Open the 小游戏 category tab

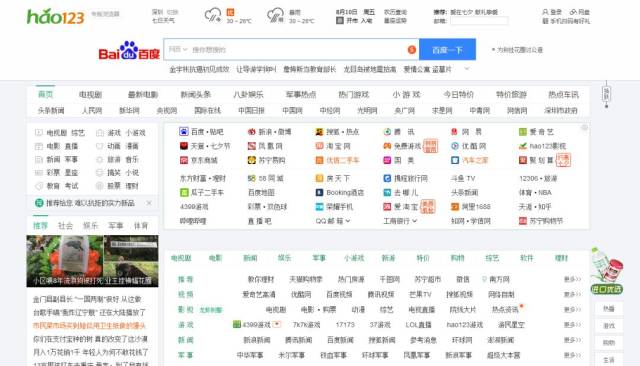click(354, 258)
